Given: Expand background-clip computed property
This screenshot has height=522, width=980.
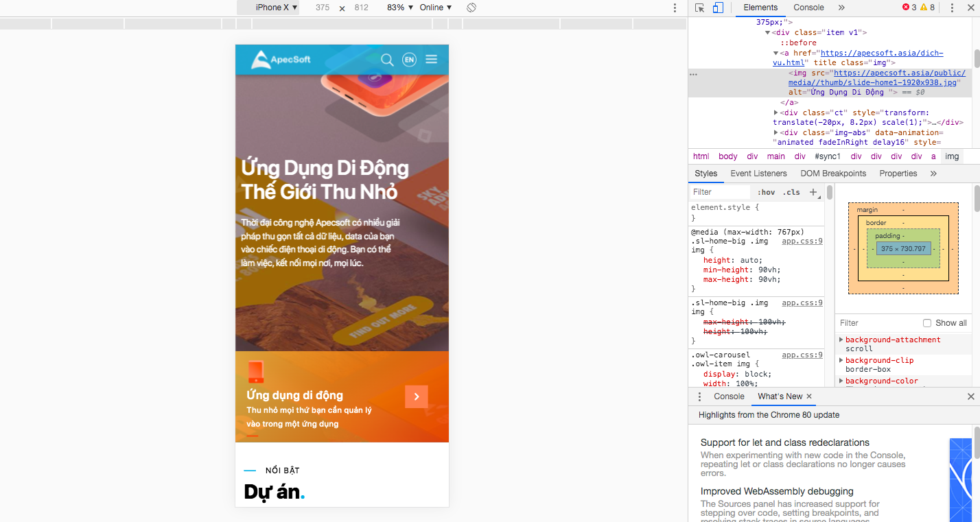Looking at the screenshot, I should [841, 360].
